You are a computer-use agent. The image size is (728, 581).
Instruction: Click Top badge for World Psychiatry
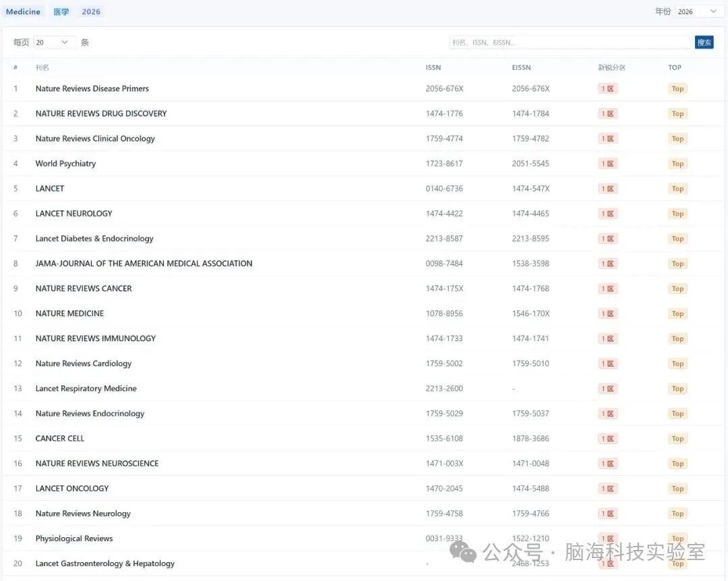(x=677, y=164)
